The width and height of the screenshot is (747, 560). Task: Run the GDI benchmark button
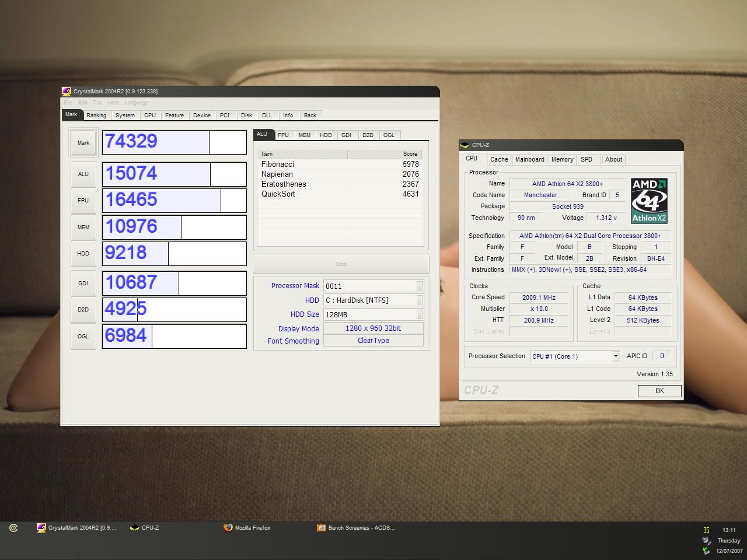[83, 283]
